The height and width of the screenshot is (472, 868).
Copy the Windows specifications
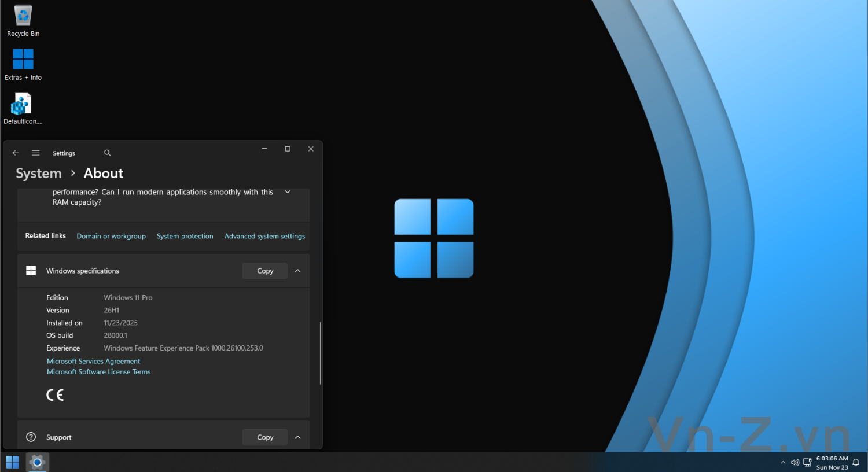click(265, 271)
